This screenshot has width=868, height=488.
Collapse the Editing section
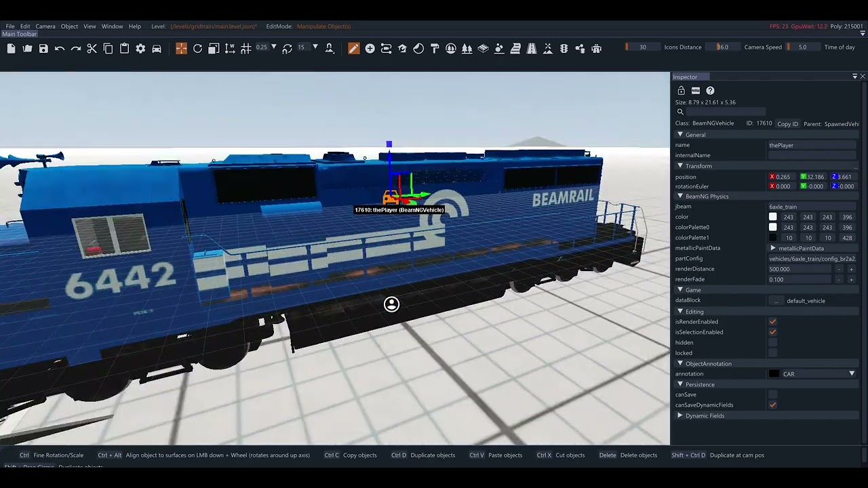coord(680,312)
